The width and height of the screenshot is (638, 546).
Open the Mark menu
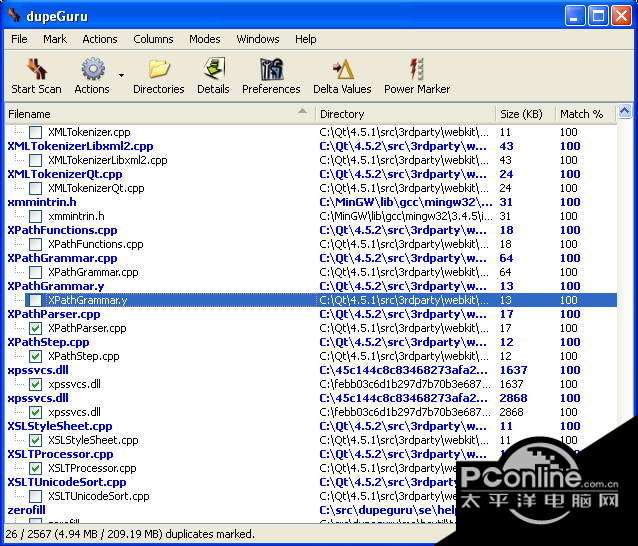coord(55,39)
